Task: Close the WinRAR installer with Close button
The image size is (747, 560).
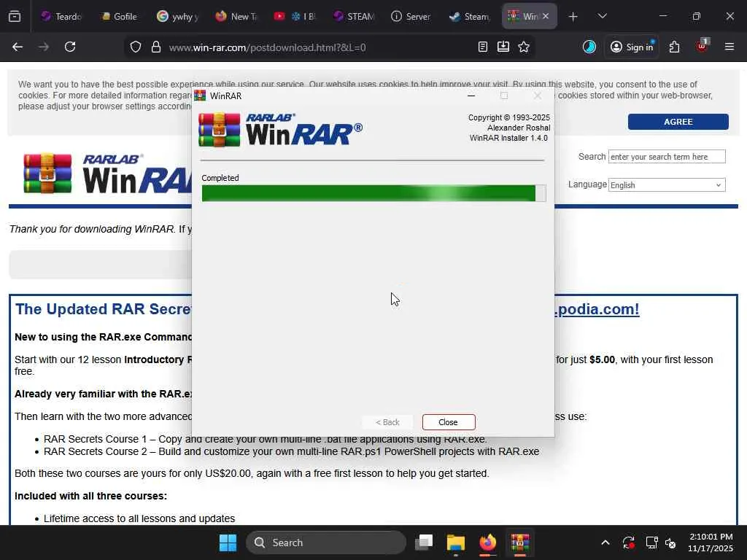Action: pyautogui.click(x=449, y=422)
